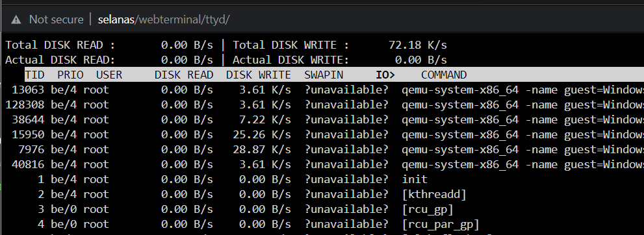The image size is (644, 235).
Task: Click TID 40816 in process list
Action: point(27,164)
